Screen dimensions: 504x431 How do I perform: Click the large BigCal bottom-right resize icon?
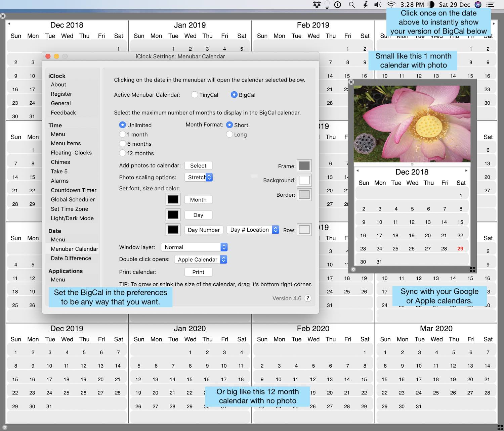(500, 427)
